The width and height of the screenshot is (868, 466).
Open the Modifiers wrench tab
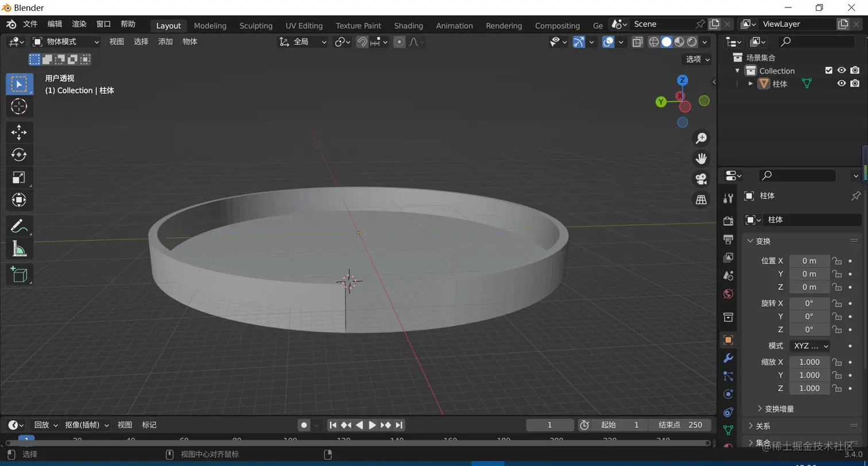click(728, 358)
